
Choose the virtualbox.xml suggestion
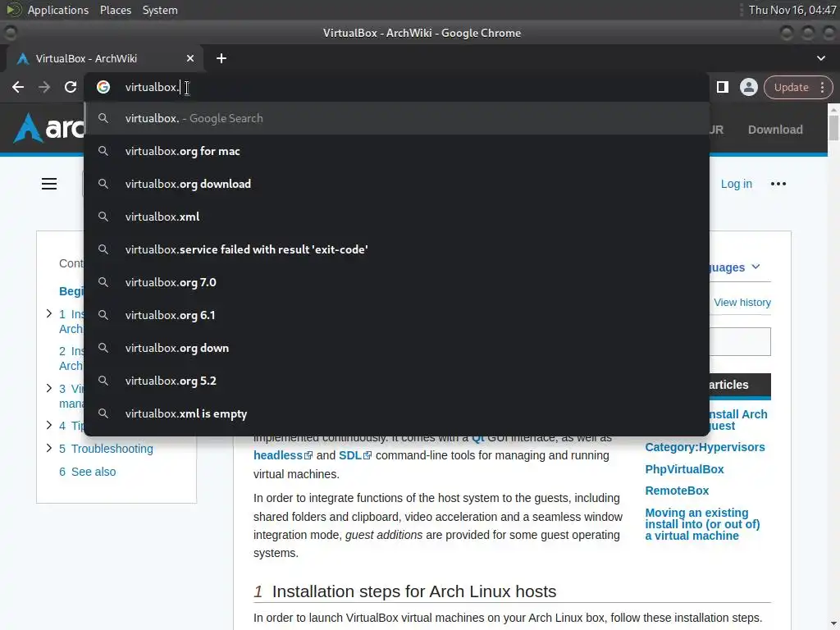tap(396, 217)
